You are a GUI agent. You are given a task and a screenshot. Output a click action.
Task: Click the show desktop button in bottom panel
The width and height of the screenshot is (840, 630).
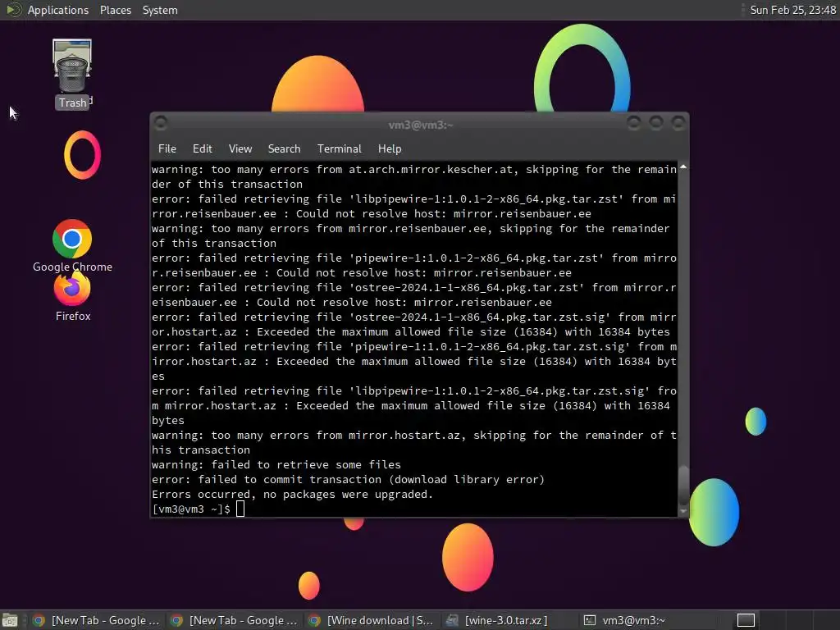pos(10,620)
